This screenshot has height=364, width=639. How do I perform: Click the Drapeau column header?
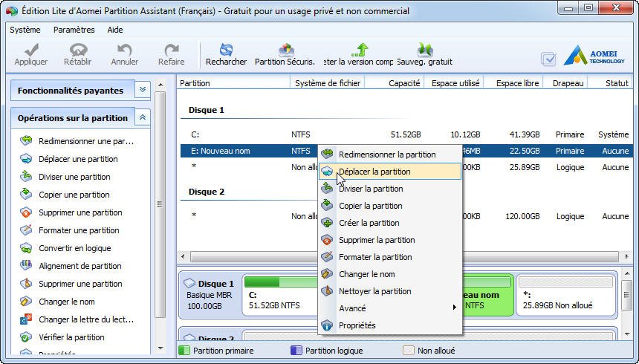[565, 82]
